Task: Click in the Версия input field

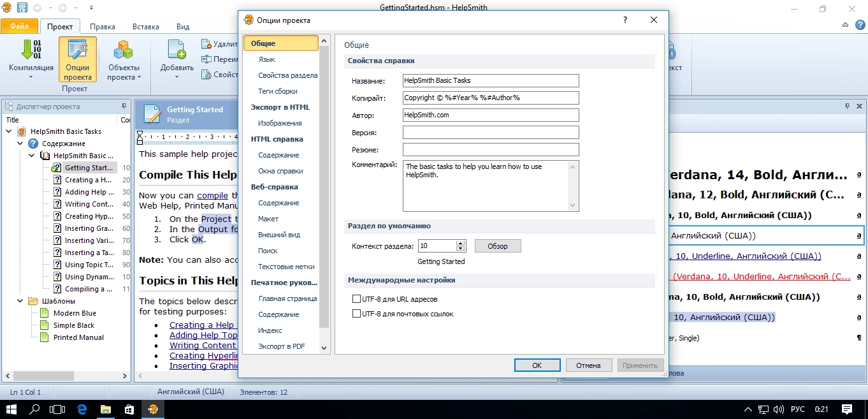Action: tap(491, 132)
